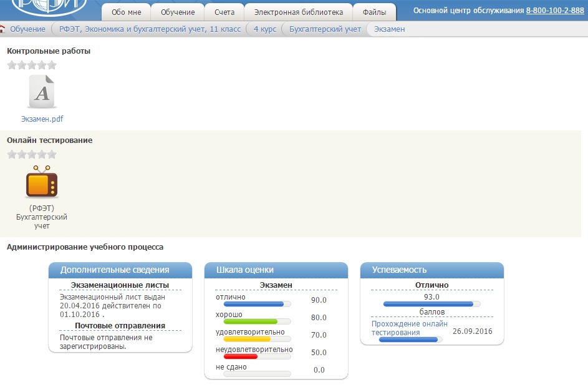Rate Онлайн тестирование with the first star
This screenshot has width=588, height=392.
tap(12, 154)
